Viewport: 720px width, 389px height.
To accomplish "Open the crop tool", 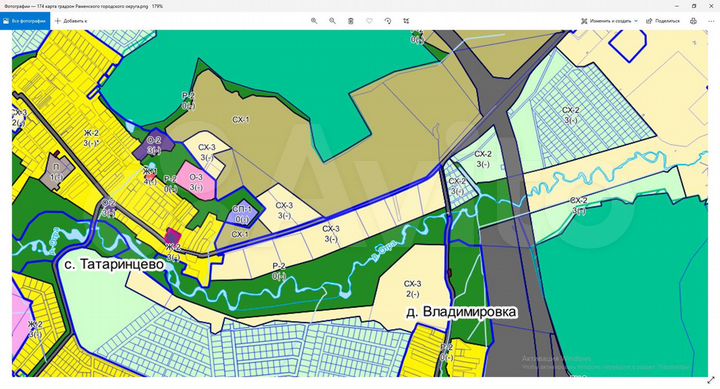I will pyautogui.click(x=406, y=21).
